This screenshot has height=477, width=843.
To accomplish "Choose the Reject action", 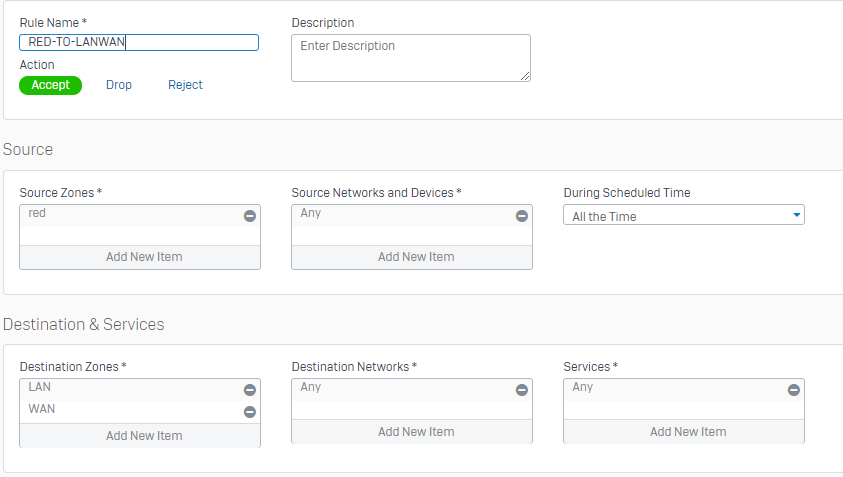I will coord(185,85).
